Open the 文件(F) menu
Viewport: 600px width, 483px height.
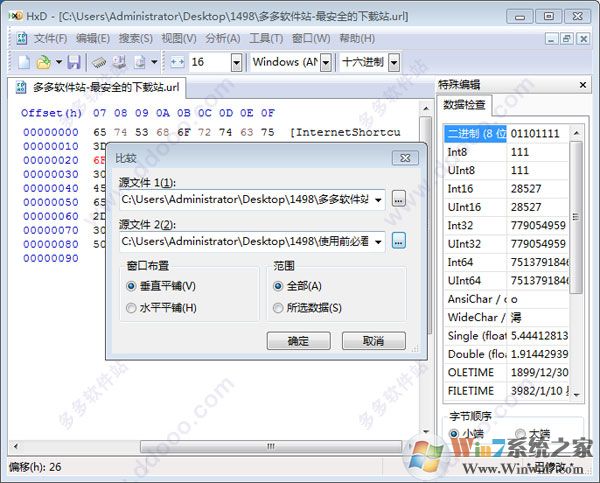[x=51, y=39]
